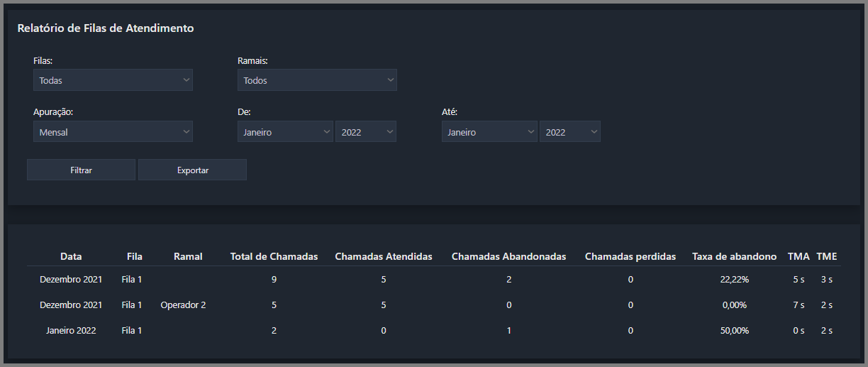Open the Até month dropdown Janeiro
This screenshot has width=868, height=367.
(489, 131)
